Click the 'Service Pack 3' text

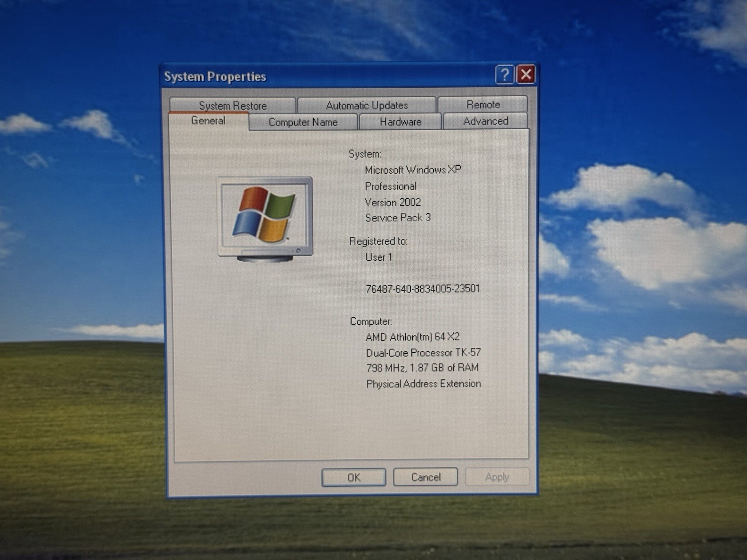click(398, 217)
